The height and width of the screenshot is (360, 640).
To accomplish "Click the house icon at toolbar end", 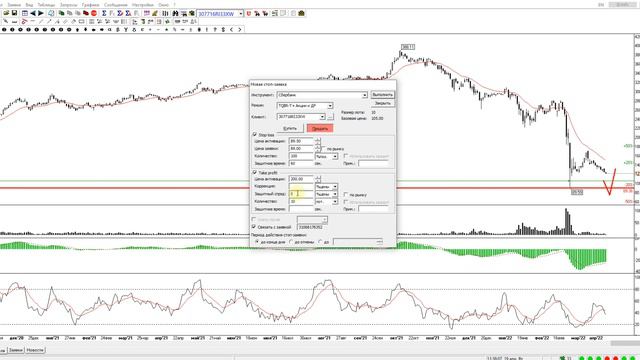I will tap(301, 13).
